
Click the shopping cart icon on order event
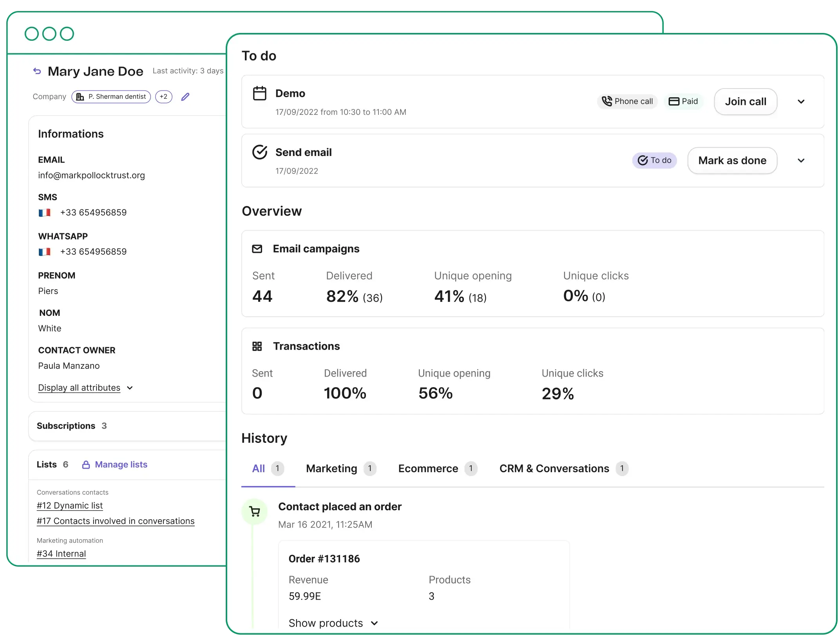click(x=255, y=511)
